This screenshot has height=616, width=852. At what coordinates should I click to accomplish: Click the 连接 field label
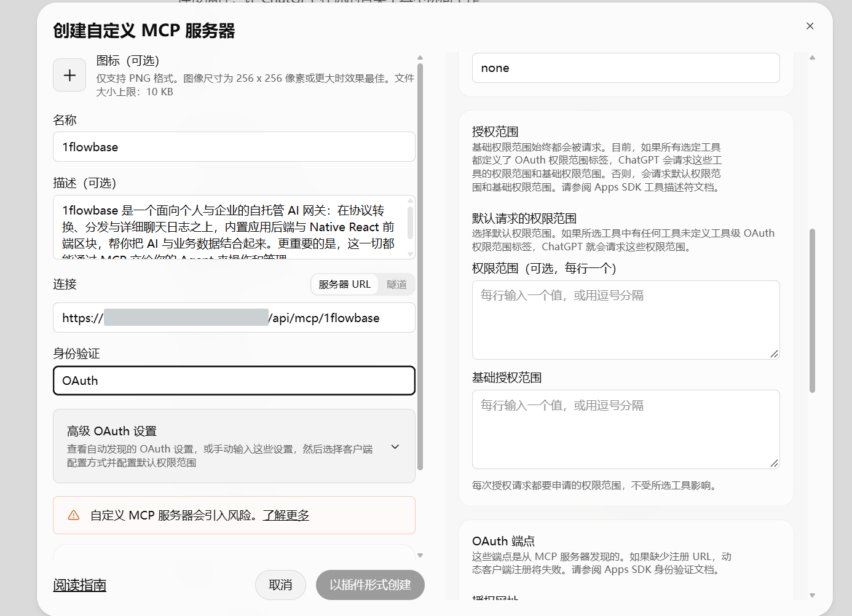65,284
